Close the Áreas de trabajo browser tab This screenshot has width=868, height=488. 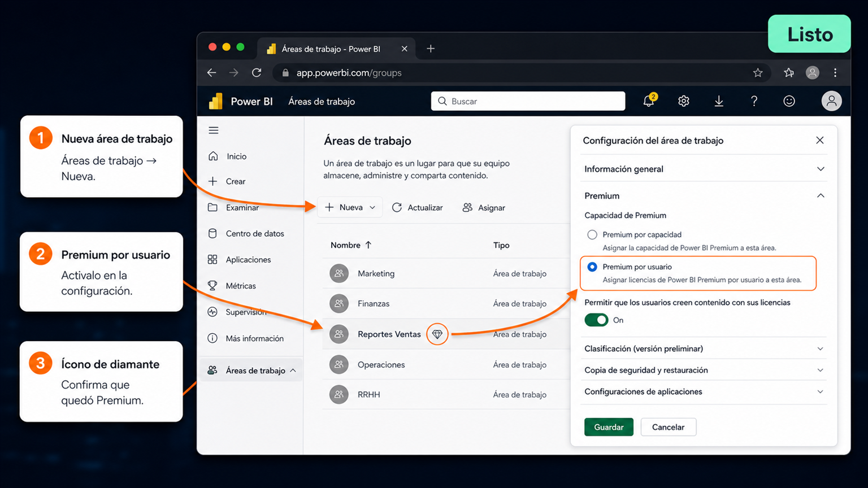point(404,49)
